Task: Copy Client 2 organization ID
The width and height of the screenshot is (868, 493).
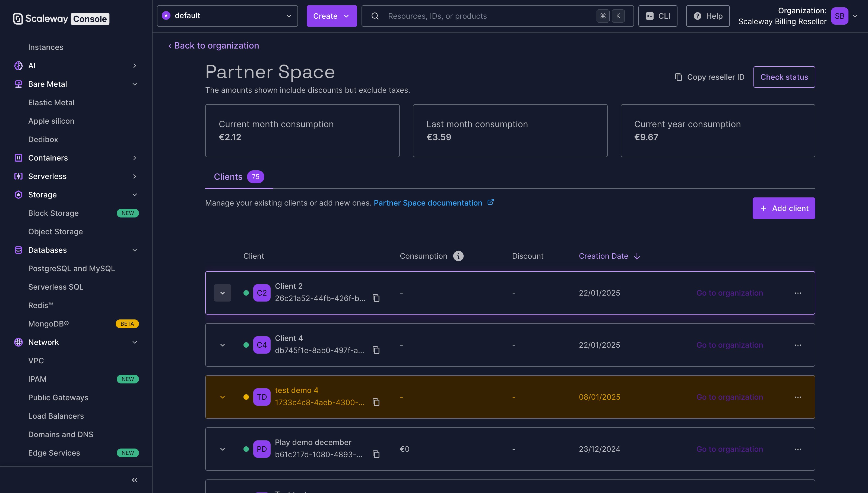Action: (x=376, y=298)
